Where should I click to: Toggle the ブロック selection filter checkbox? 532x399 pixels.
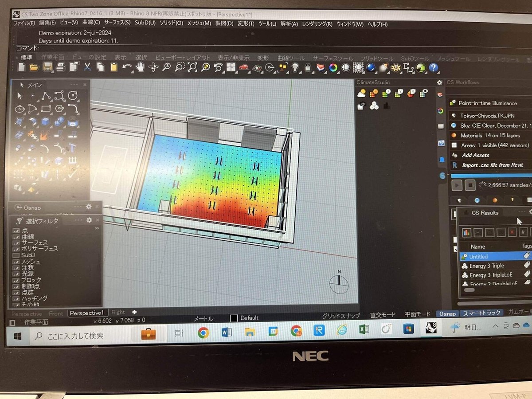pyautogui.click(x=16, y=280)
